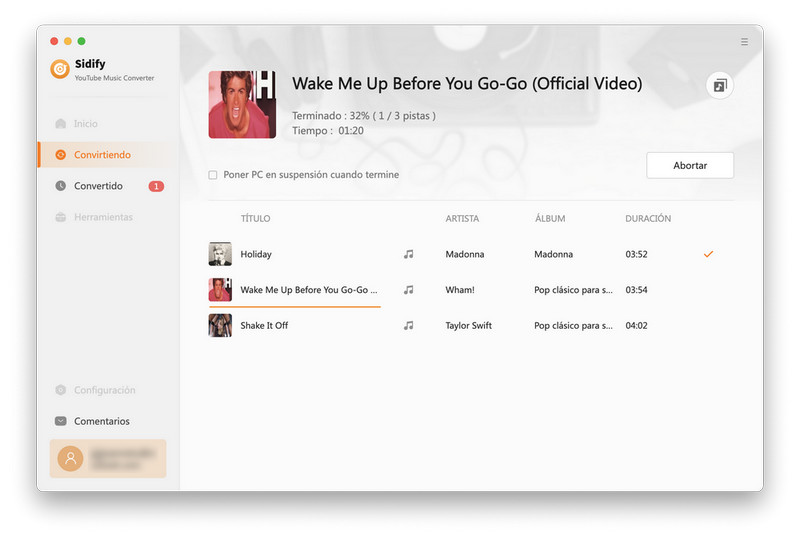Screen dimensions: 800x540
Task: Click the ARTISTA column header
Action: click(x=462, y=218)
